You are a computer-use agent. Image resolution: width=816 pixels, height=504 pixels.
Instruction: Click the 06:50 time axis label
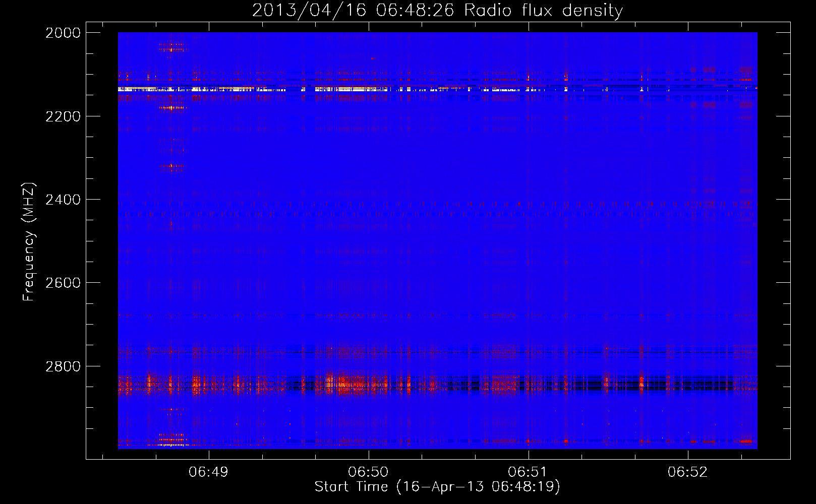(x=368, y=472)
